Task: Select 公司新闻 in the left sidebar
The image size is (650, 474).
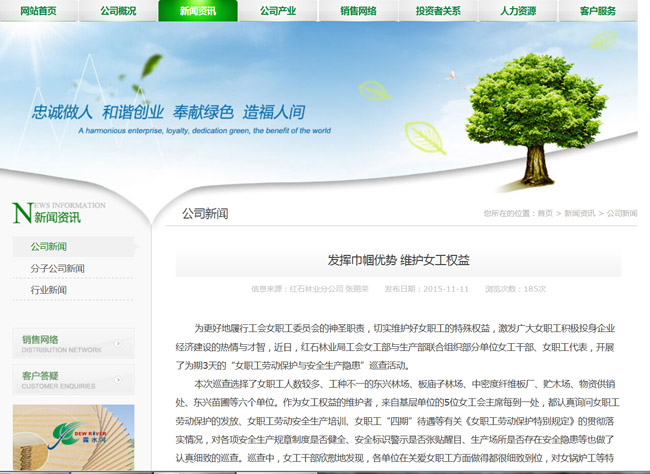Action: 49,246
